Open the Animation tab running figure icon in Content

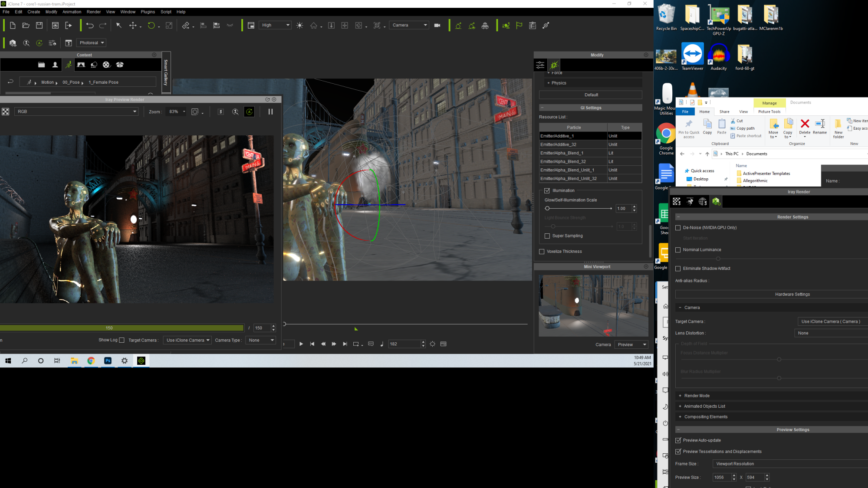[68, 65]
